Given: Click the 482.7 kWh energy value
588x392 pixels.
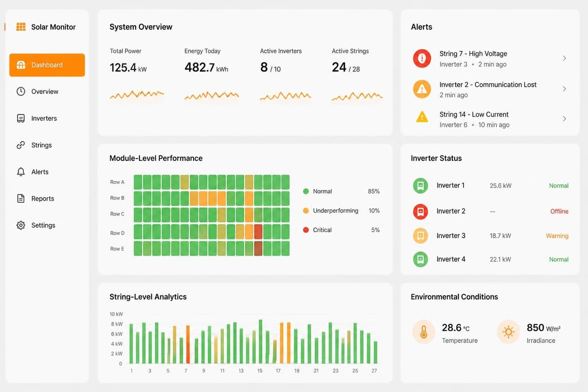Looking at the screenshot, I should tap(206, 68).
